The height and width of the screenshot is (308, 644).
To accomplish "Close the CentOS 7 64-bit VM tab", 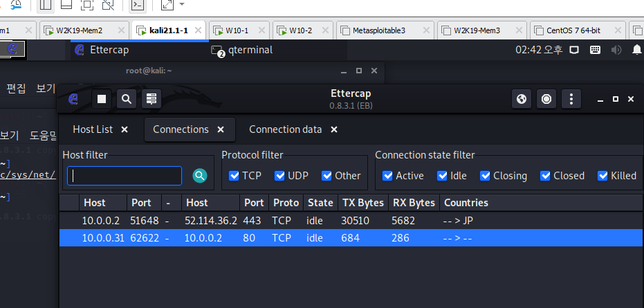I will (618, 30).
